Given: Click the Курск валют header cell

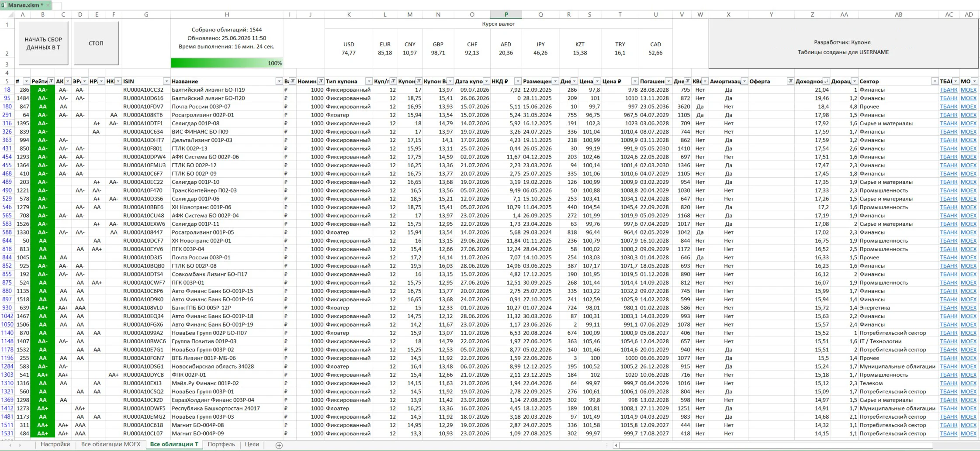Looking at the screenshot, I should [x=499, y=24].
